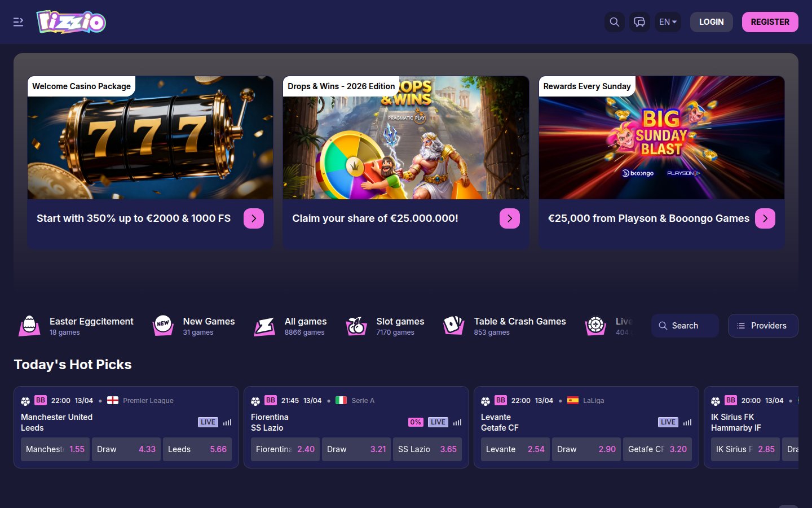Screen dimensions: 812x508
Task: Open the Welcome Casino Package banner image
Action: pos(150,138)
